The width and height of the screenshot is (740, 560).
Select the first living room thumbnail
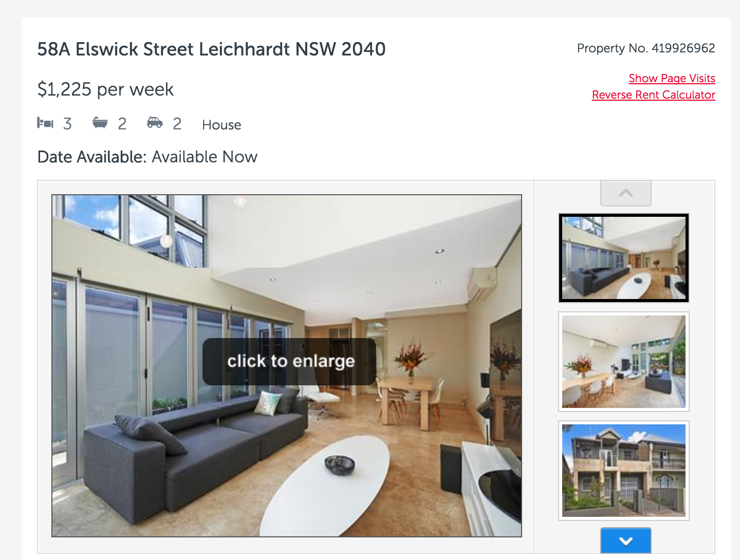[x=624, y=258]
